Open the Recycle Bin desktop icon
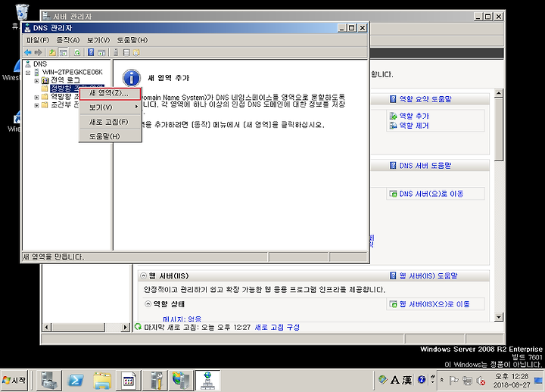Image resolution: width=545 pixels, height=392 pixels. coord(22,13)
